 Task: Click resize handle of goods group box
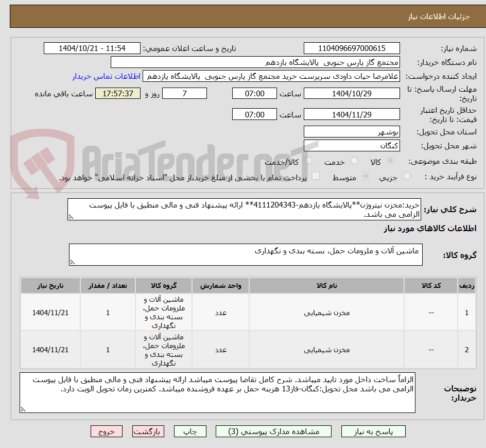72,262
